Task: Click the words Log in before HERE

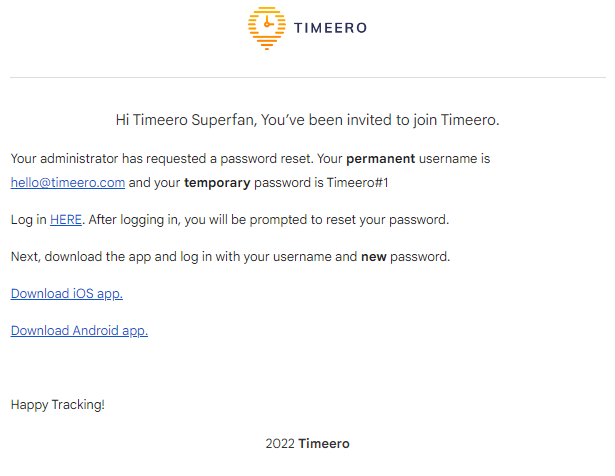Action: (x=29, y=220)
